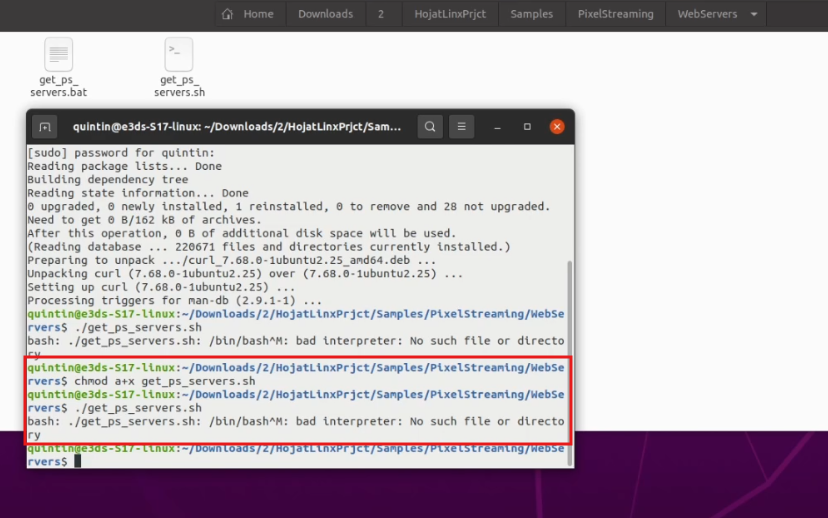Open the terminal search icon
The height and width of the screenshot is (518, 828).
click(429, 127)
